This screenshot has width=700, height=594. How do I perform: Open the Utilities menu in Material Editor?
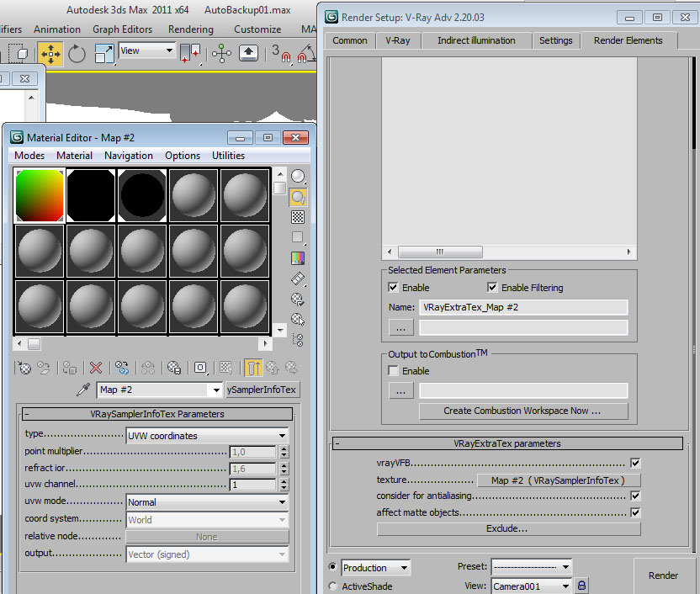(x=228, y=156)
